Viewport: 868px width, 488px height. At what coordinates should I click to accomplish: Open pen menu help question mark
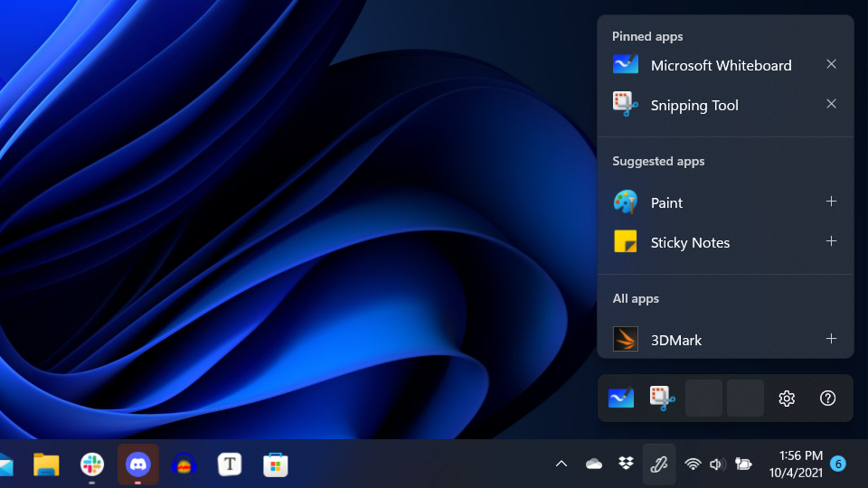pos(827,399)
